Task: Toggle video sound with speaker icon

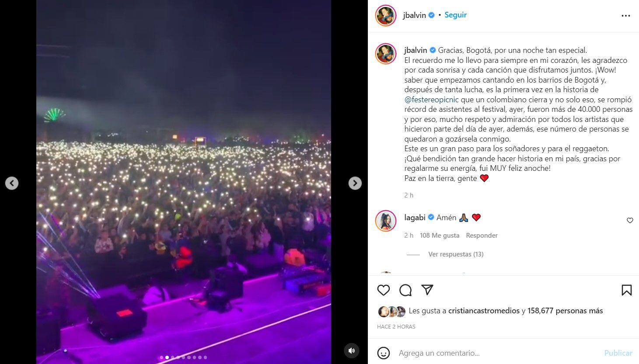Action: pos(351,350)
